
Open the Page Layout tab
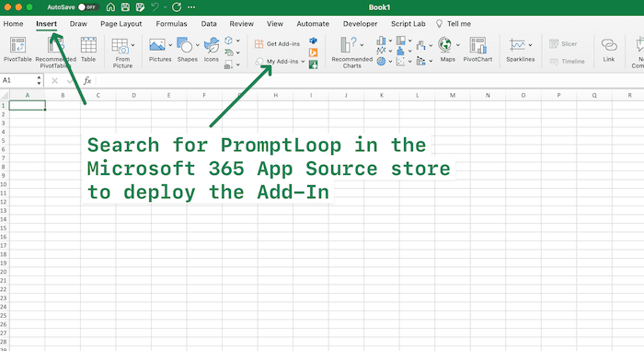(121, 24)
